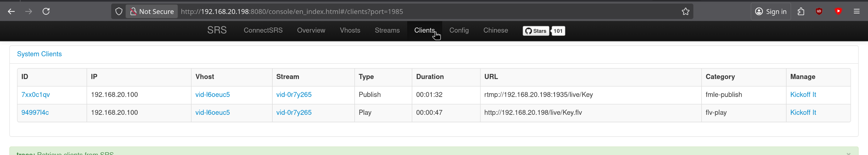This screenshot has width=868, height=155.
Task: Click the address bar URL field
Action: pyautogui.click(x=404, y=11)
